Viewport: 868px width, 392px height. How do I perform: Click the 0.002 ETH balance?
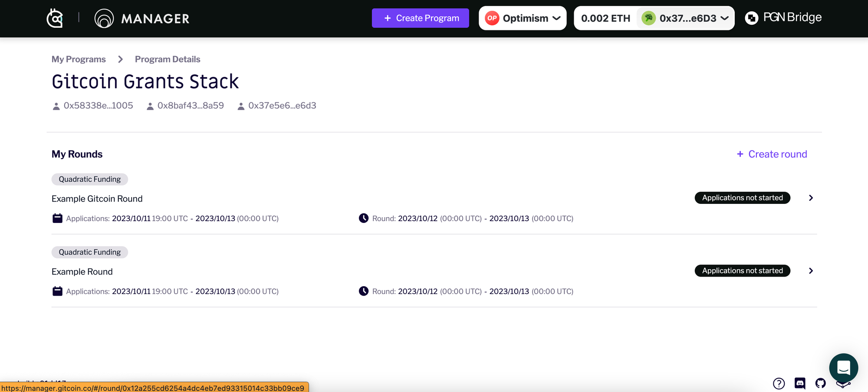click(x=605, y=18)
